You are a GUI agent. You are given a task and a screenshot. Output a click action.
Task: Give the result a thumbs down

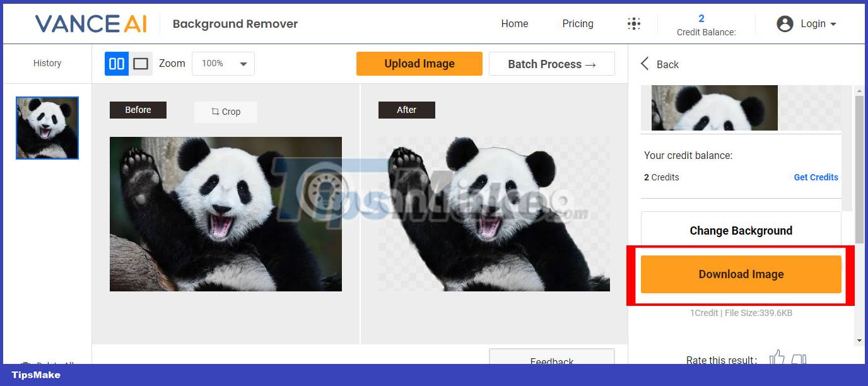coord(799,358)
